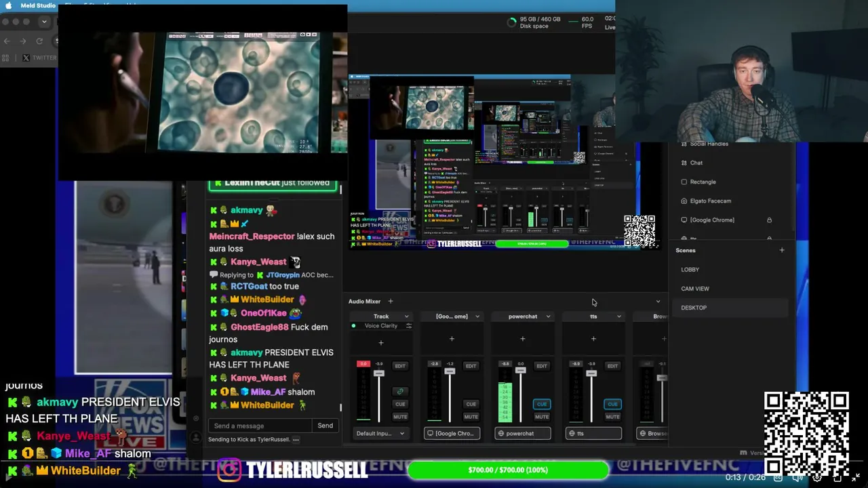Open the browser apps grid icon
This screenshot has width=868, height=488.
(7, 58)
